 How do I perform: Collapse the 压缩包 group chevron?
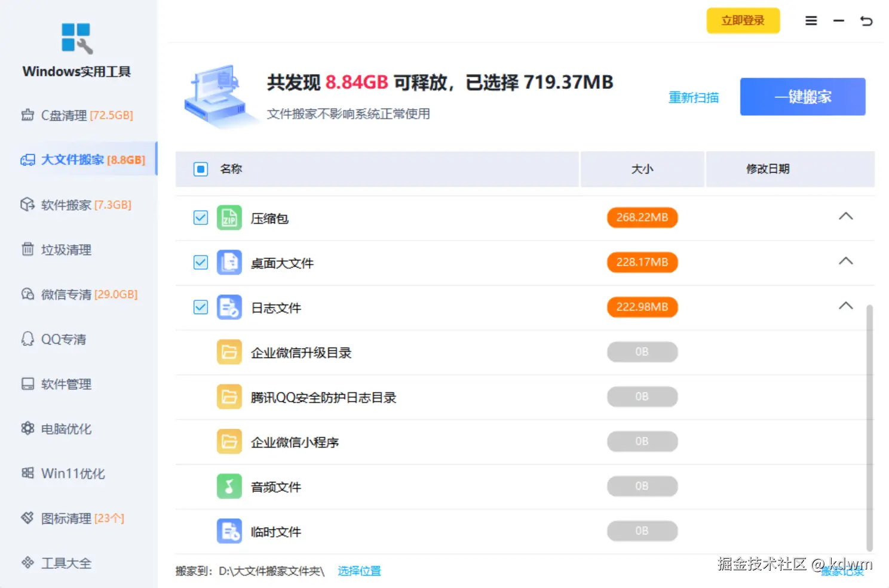pyautogui.click(x=845, y=216)
